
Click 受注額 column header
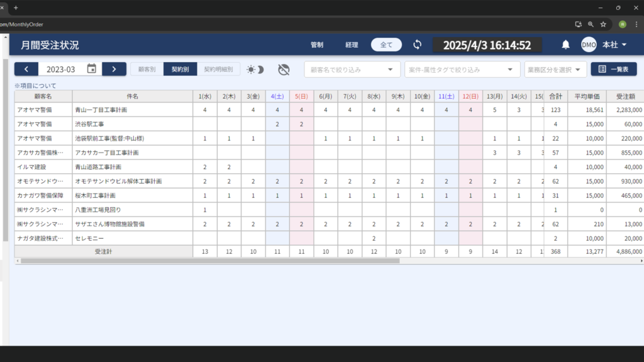click(x=625, y=96)
